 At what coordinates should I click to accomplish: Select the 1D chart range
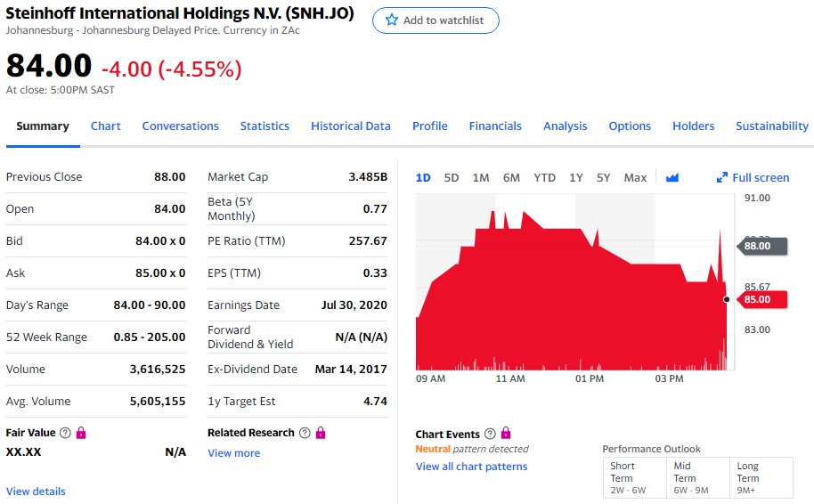pyautogui.click(x=423, y=178)
